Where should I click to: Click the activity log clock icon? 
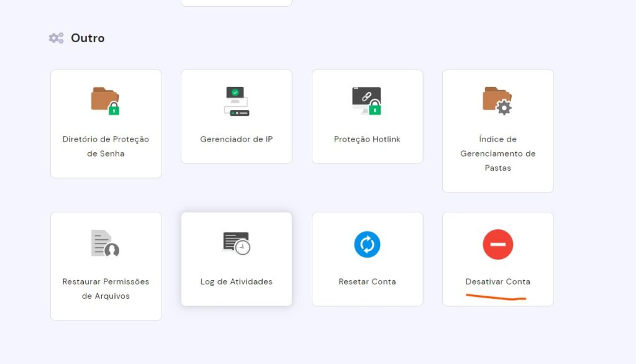pyautogui.click(x=236, y=243)
